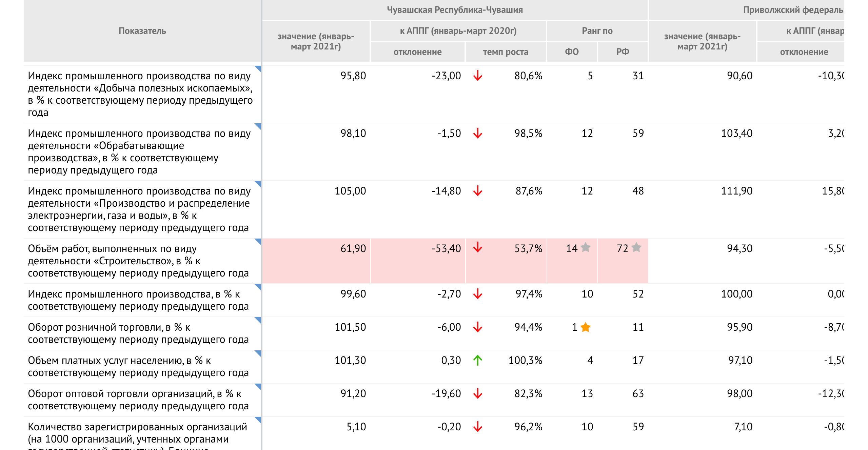Click value 98,10 cell
This screenshot has width=868, height=450.
coord(316,151)
